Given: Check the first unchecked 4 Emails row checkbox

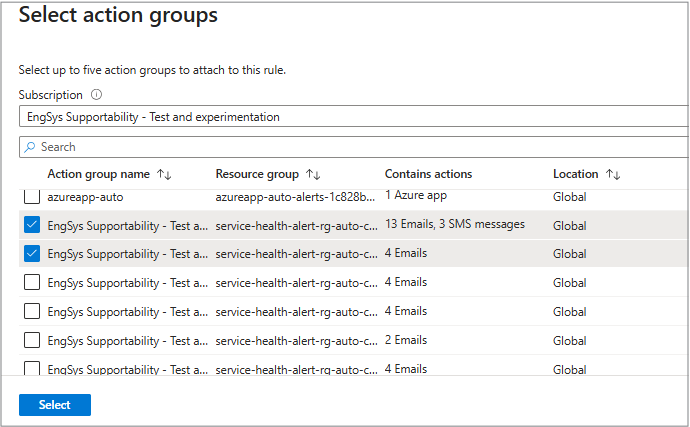Looking at the screenshot, I should (x=32, y=283).
